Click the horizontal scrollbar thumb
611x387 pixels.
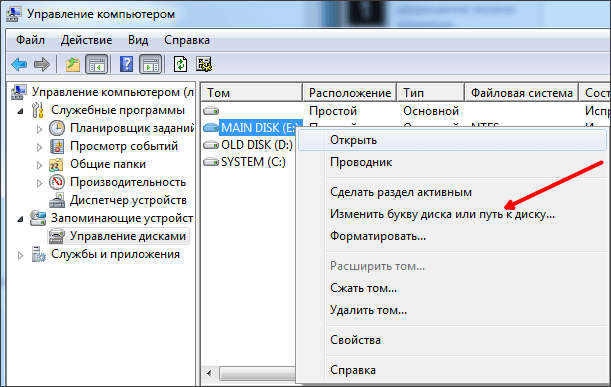point(258,373)
